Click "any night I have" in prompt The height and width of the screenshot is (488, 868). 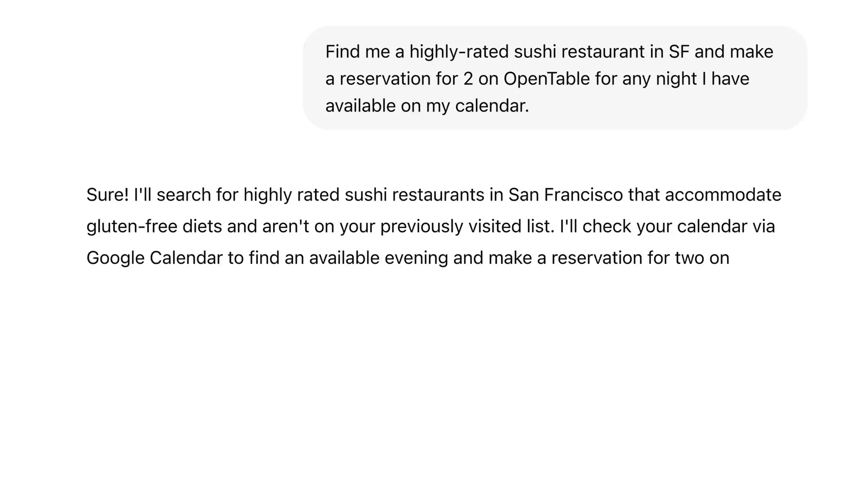(686, 79)
